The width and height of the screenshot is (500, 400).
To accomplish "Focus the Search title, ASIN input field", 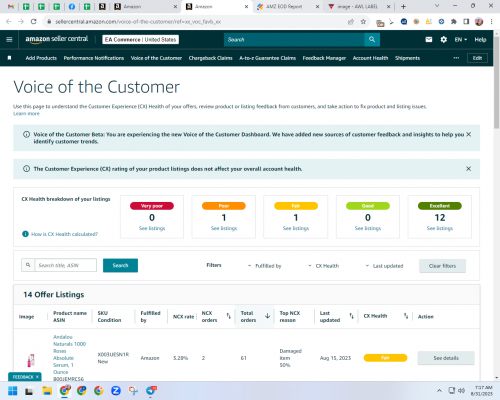I will pyautogui.click(x=66, y=265).
